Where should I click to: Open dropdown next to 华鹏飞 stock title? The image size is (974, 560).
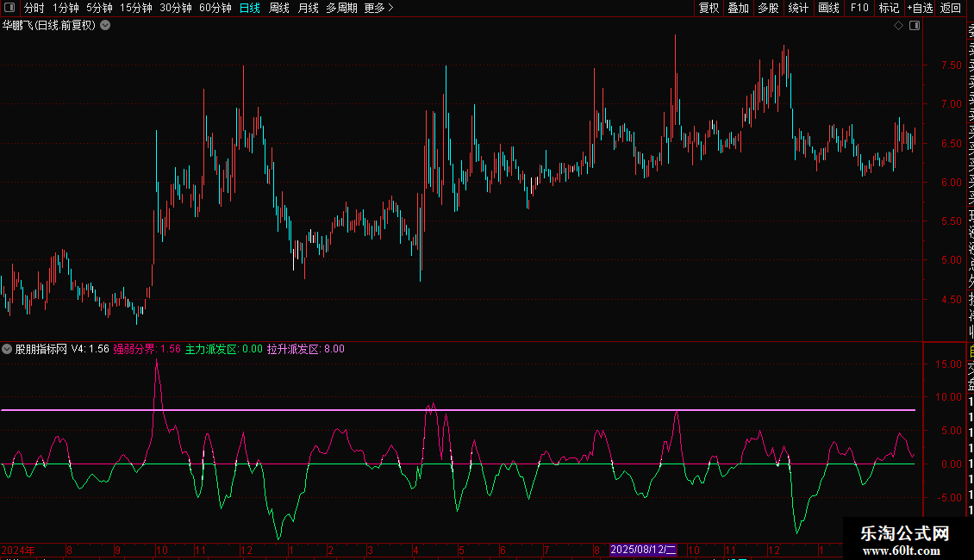[x=105, y=25]
